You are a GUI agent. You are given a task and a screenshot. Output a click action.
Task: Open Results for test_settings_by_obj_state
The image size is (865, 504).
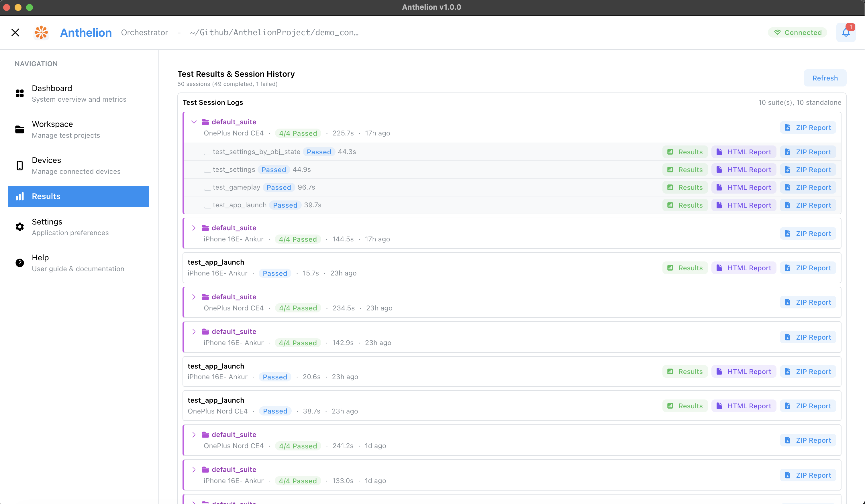[685, 152]
